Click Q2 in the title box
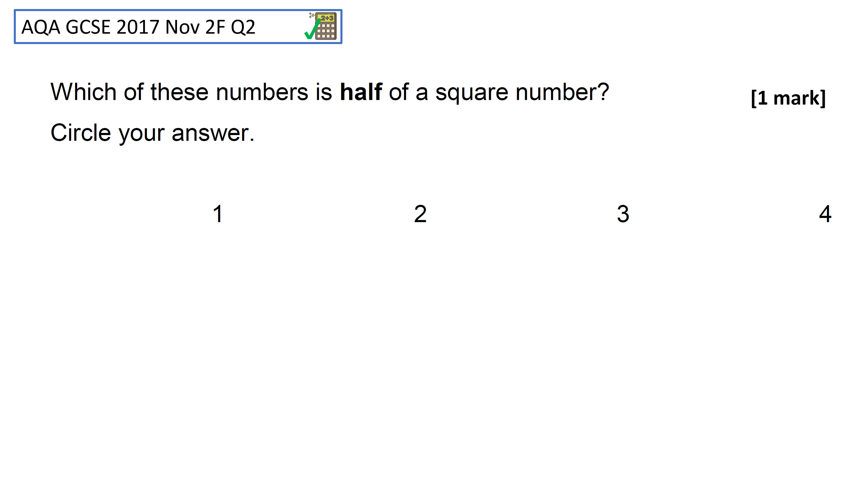The width and height of the screenshot is (868, 488). click(243, 27)
